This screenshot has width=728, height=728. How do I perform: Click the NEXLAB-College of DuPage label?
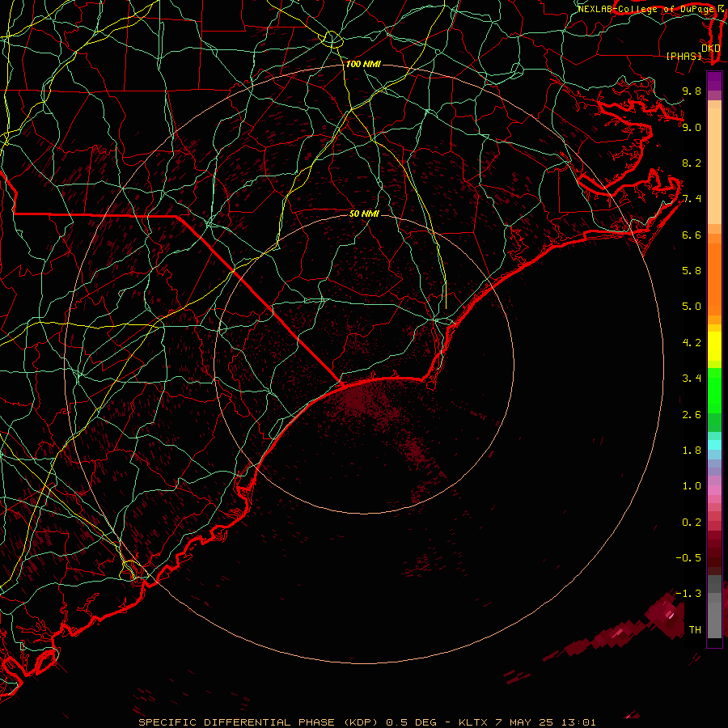pos(645,9)
